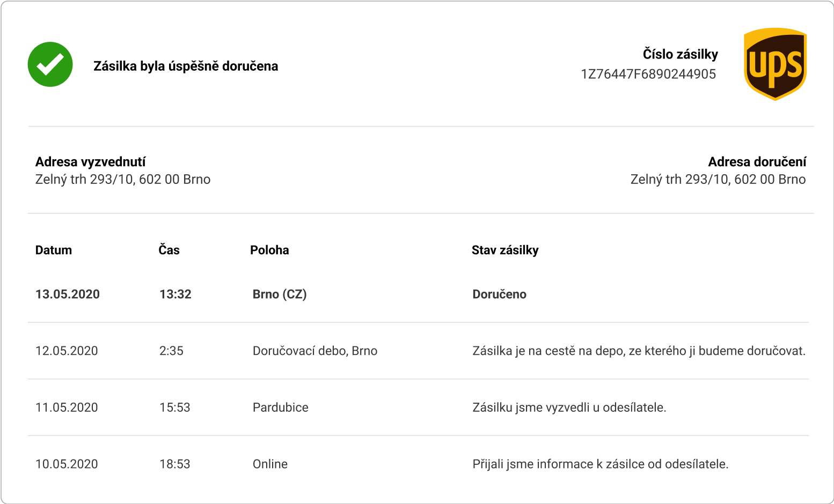This screenshot has width=834, height=504.
Task: Click the Stav zásilky column header
Action: (x=505, y=250)
